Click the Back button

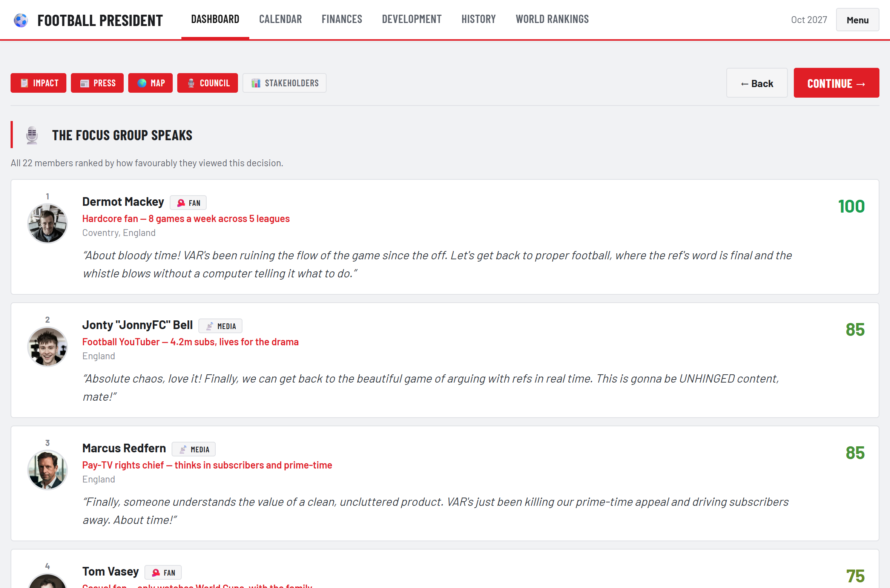pos(757,83)
